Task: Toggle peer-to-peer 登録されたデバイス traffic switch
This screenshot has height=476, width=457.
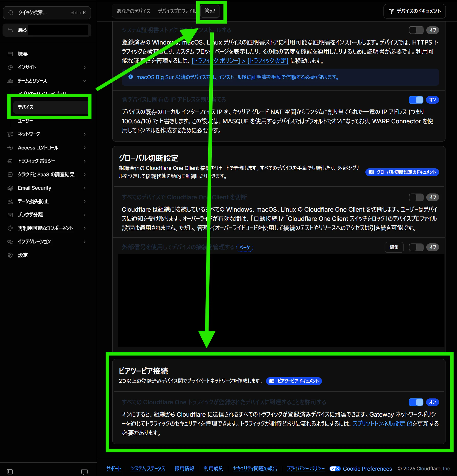Action: [416, 402]
